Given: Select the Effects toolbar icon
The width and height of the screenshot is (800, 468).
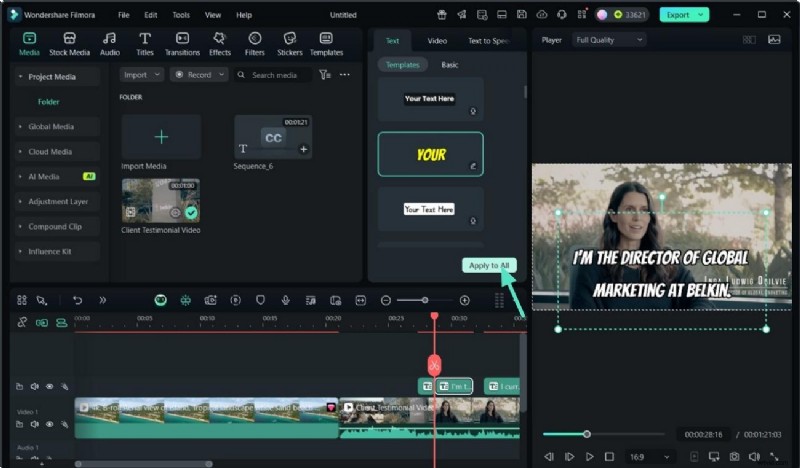Looking at the screenshot, I should click(220, 43).
